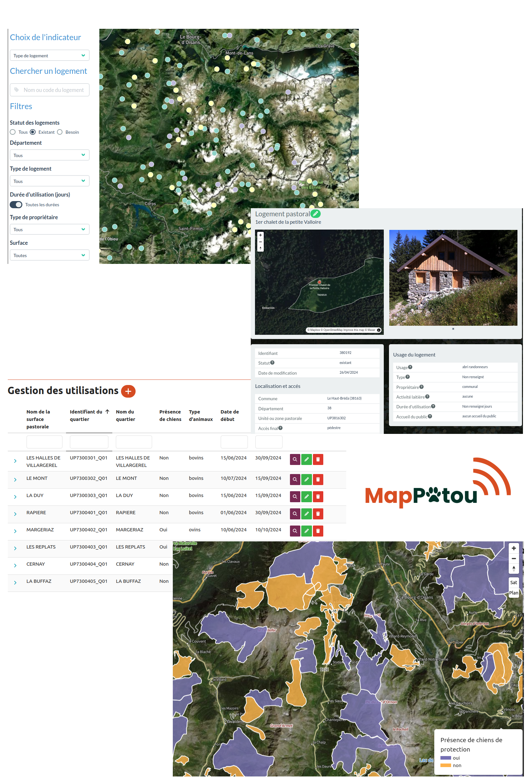This screenshot has width=532, height=781.
Task: Toggle the Toutes les durées switch
Action: (x=16, y=205)
